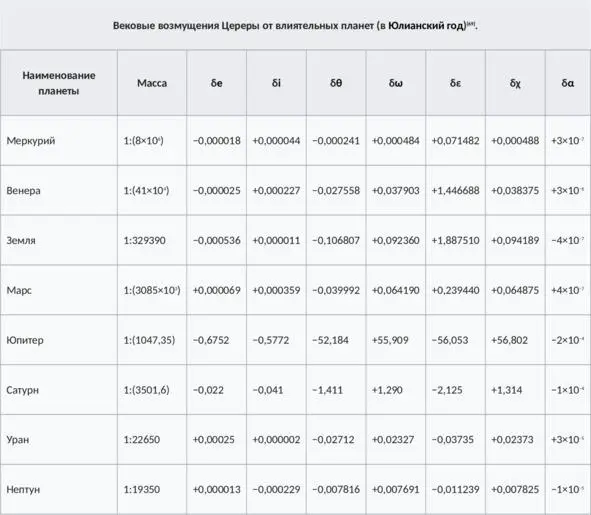
Task: Select the value '+0,000484' in Mercury row
Action: [x=396, y=141]
